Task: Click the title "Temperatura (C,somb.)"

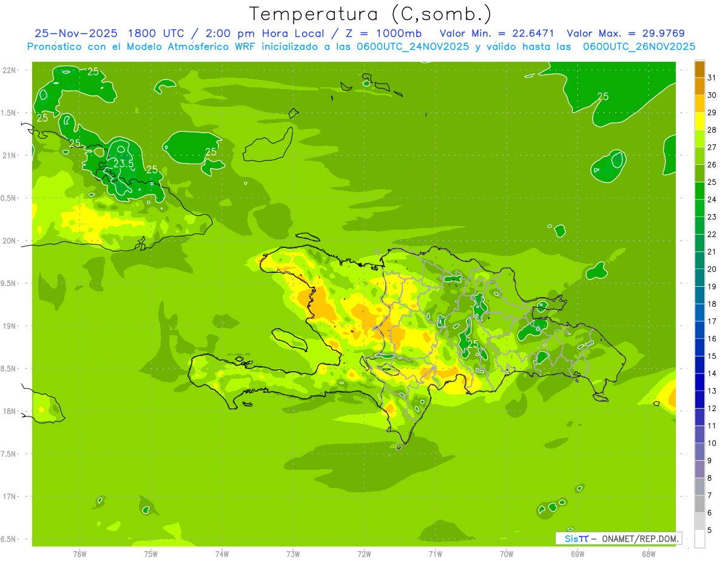Action: point(370,14)
